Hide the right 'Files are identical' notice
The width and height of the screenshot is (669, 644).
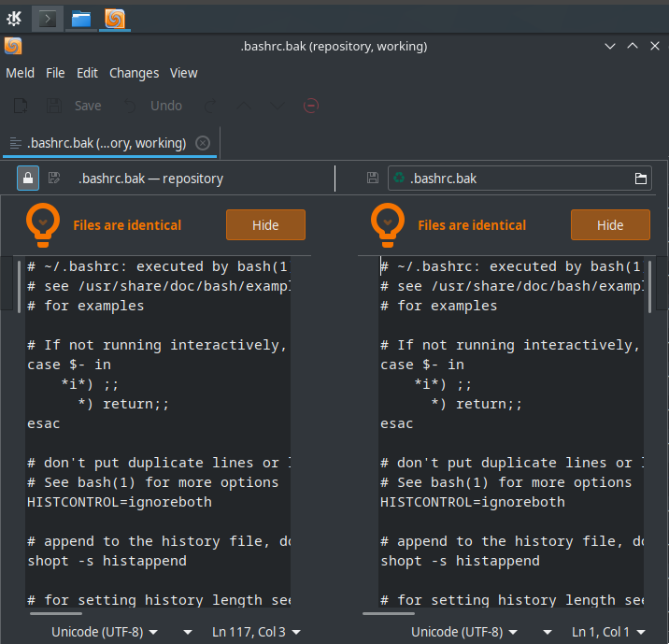pyautogui.click(x=610, y=225)
